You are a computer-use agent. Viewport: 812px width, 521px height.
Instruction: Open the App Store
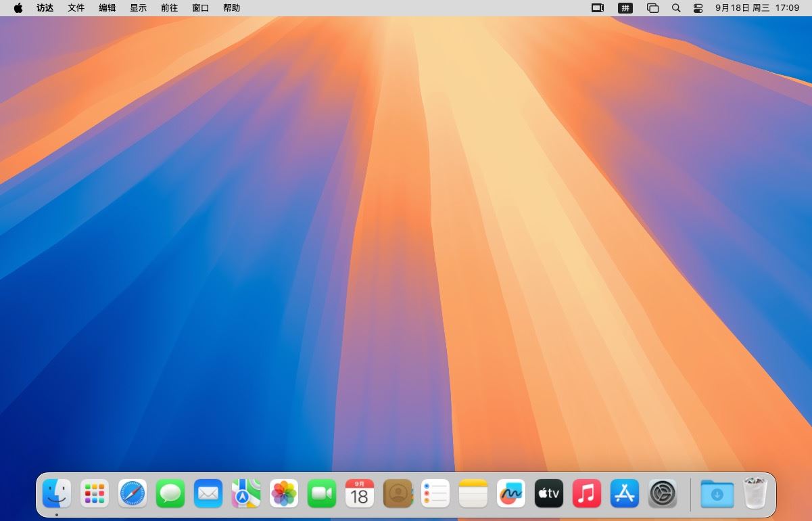click(x=625, y=493)
